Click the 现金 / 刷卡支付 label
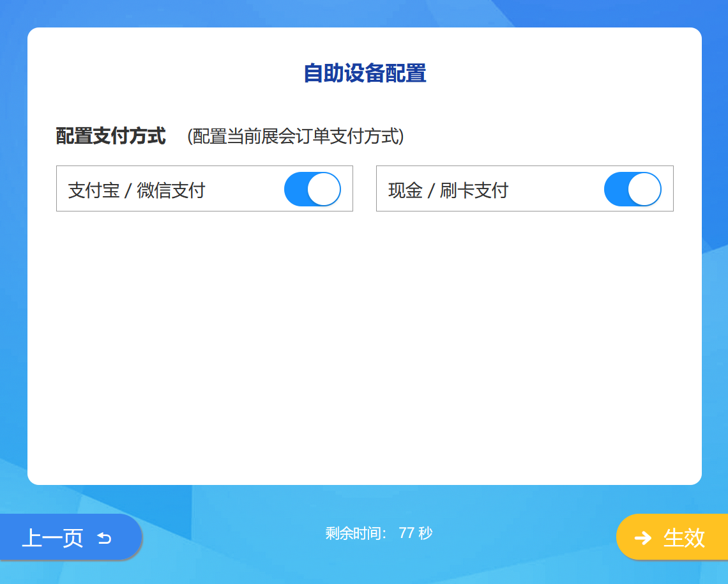Screen dimensions: 728x584 448,190
